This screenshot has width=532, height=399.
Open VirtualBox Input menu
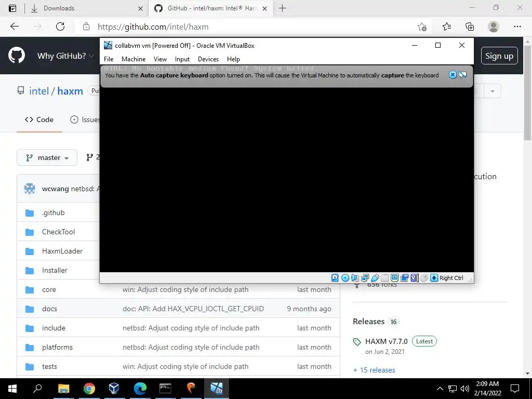tap(182, 59)
